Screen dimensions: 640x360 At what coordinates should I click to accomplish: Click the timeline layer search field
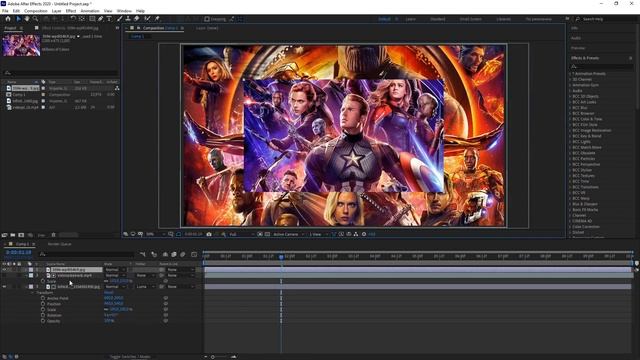pyautogui.click(x=87, y=254)
